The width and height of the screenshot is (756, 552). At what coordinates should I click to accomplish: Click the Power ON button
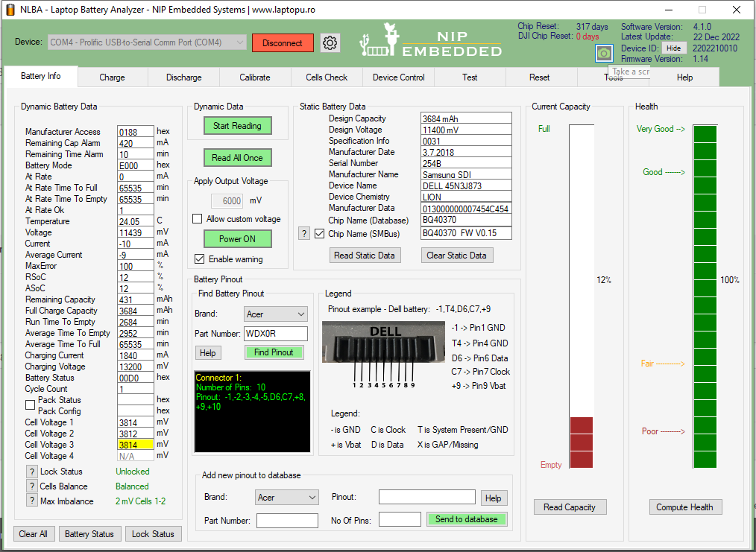click(x=237, y=239)
